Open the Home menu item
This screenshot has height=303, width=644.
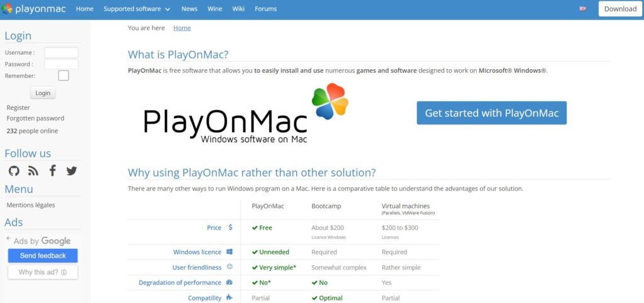(x=85, y=9)
